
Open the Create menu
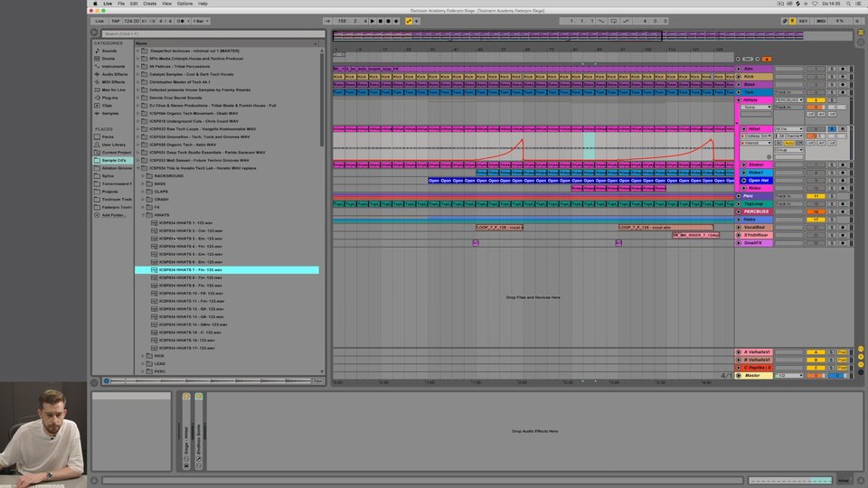point(149,4)
